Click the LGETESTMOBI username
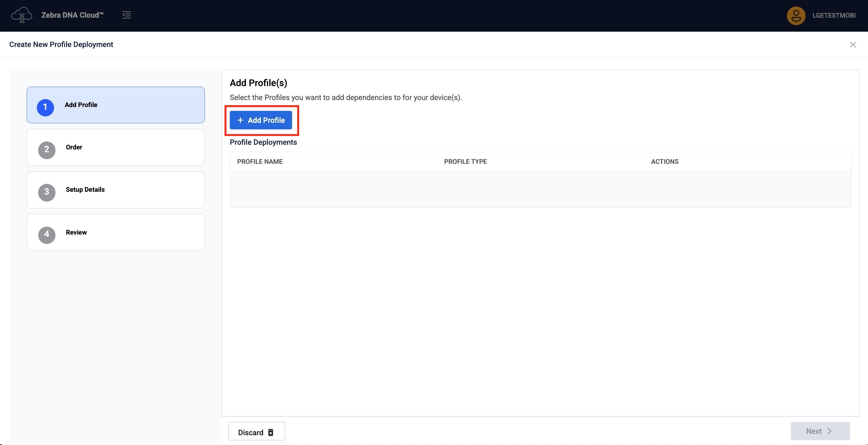868x445 pixels. [x=834, y=15]
